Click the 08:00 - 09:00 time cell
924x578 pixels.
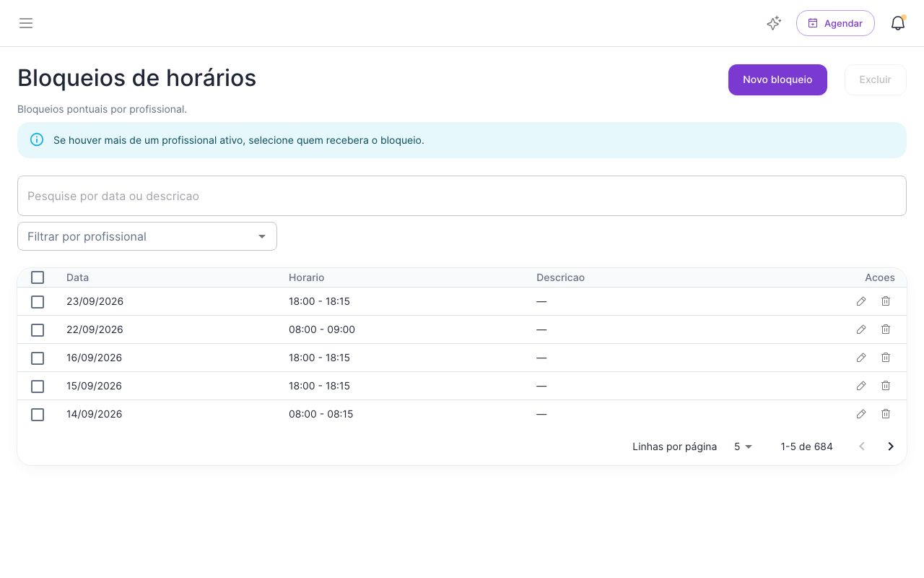(x=322, y=329)
